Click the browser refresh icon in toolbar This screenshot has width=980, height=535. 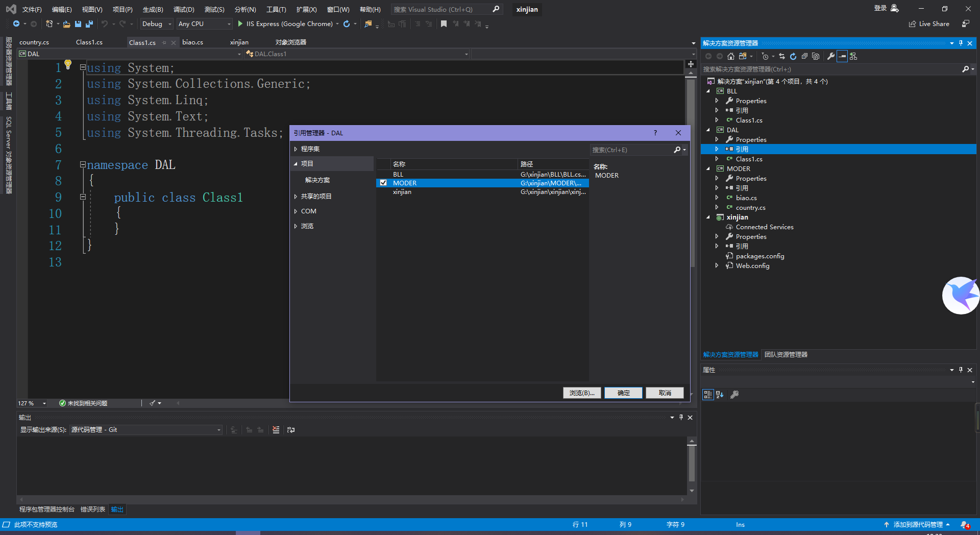347,24
